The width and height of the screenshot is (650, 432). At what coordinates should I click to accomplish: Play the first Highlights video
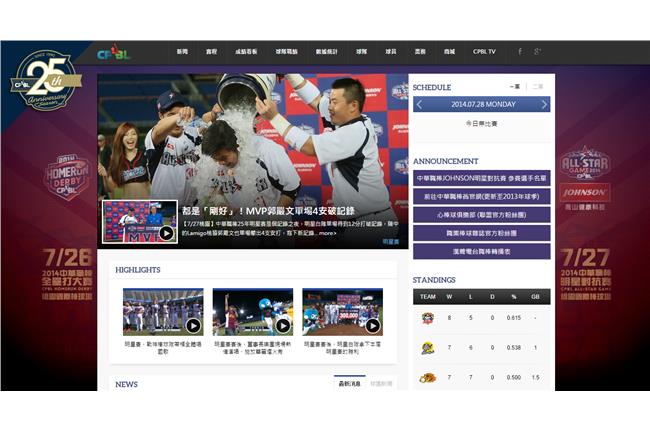click(163, 312)
